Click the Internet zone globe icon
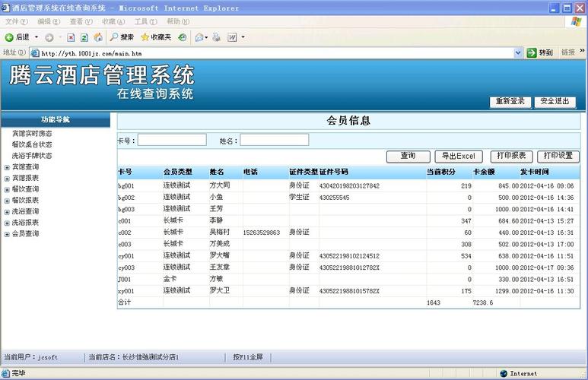 504,373
